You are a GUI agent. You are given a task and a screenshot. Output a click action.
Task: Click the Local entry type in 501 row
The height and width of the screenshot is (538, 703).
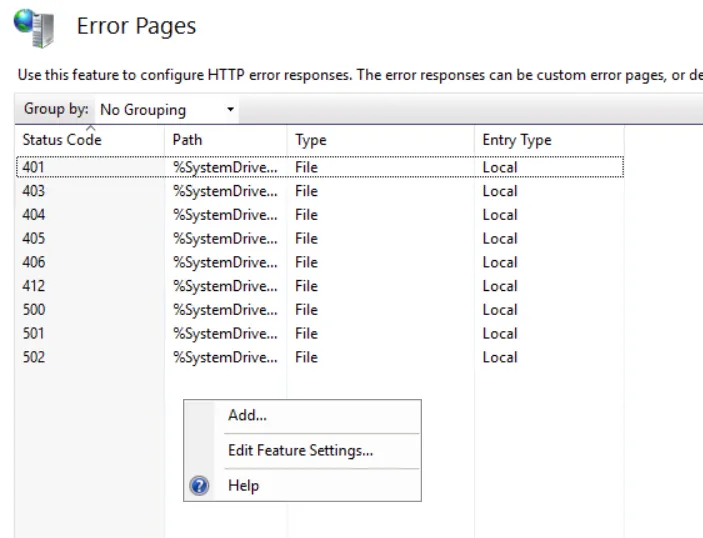coord(500,334)
